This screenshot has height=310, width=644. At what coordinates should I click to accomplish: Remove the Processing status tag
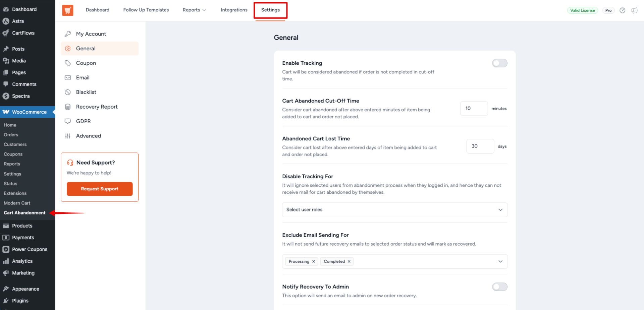coord(314,262)
